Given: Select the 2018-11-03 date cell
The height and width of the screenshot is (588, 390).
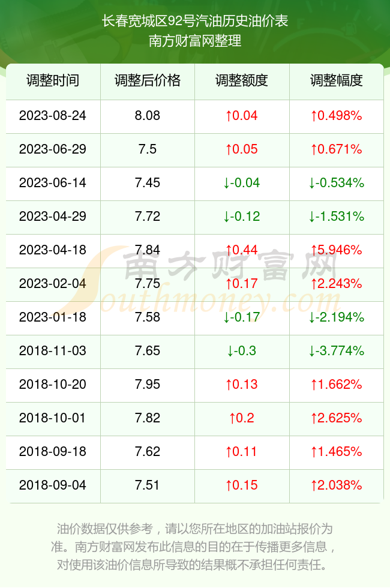Looking at the screenshot, I should point(53,350).
